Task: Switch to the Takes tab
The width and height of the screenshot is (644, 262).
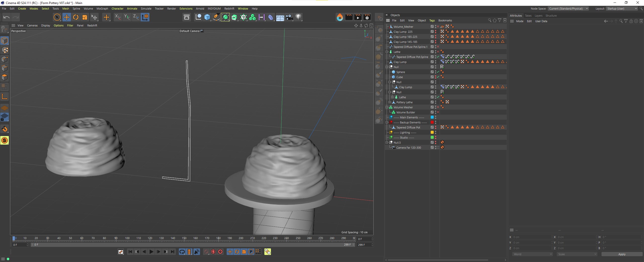Action: coord(528,16)
